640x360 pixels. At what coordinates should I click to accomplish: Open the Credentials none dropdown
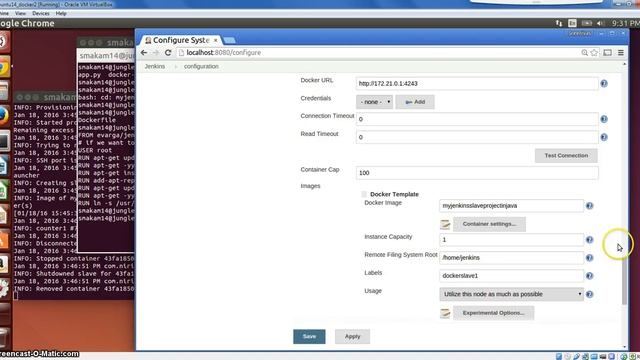click(x=374, y=102)
